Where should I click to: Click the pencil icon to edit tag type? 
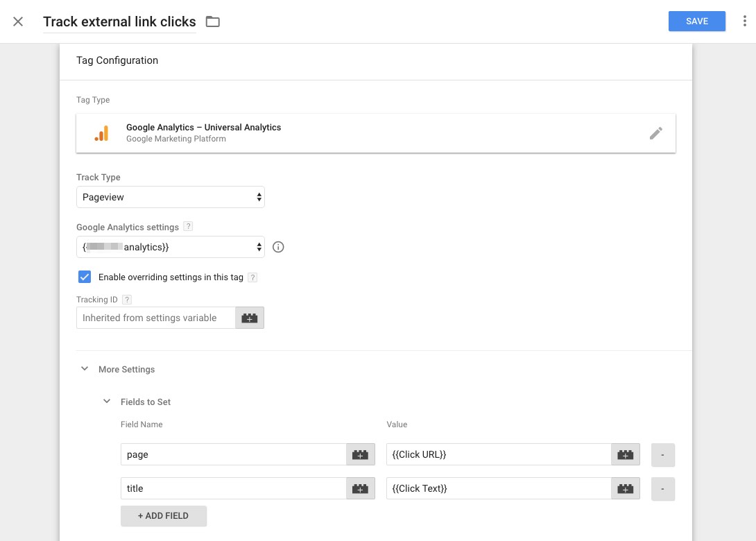click(655, 133)
